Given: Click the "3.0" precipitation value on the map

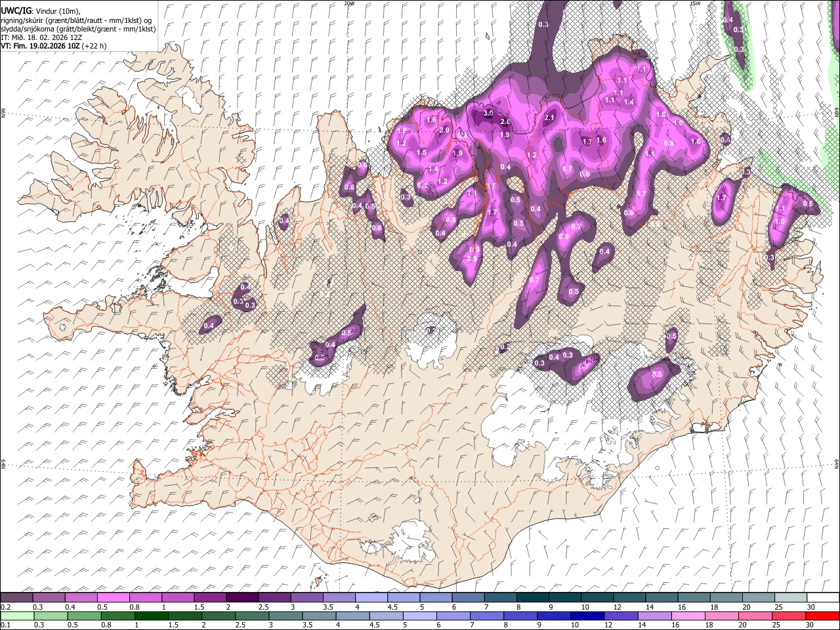Looking at the screenshot, I should pyautogui.click(x=488, y=113).
